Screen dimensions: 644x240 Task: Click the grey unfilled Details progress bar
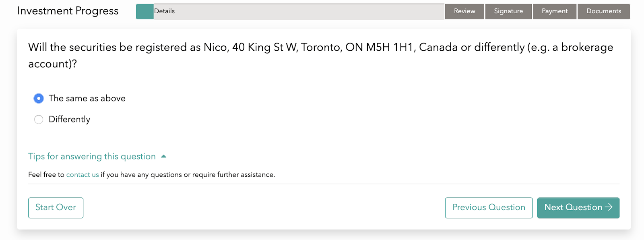(x=299, y=12)
